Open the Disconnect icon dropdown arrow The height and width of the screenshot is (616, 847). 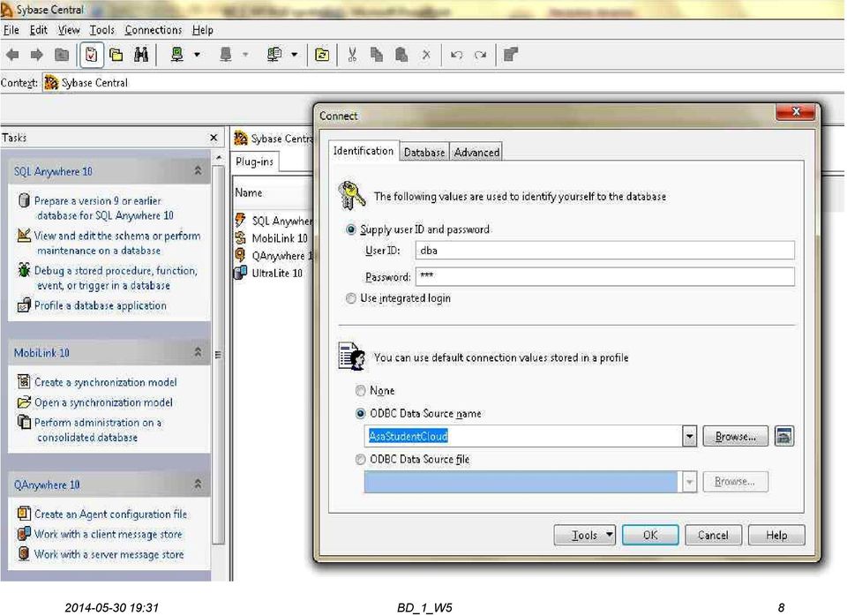(246, 55)
